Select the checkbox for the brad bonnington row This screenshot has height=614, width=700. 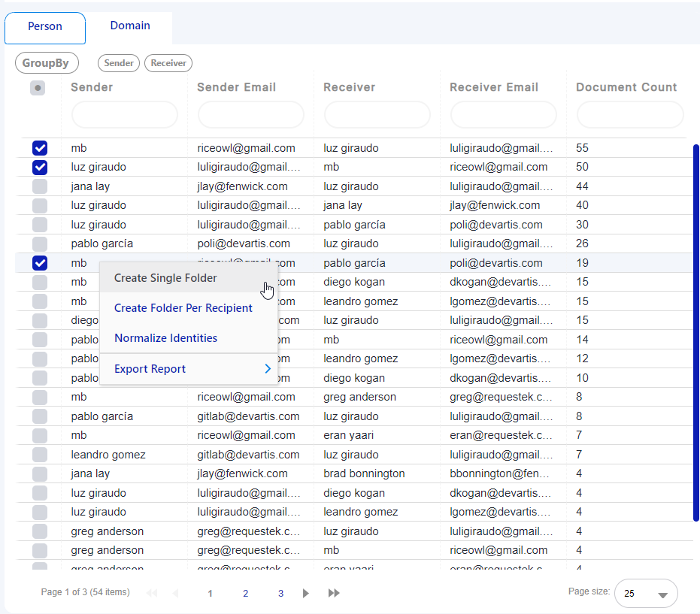coord(40,474)
